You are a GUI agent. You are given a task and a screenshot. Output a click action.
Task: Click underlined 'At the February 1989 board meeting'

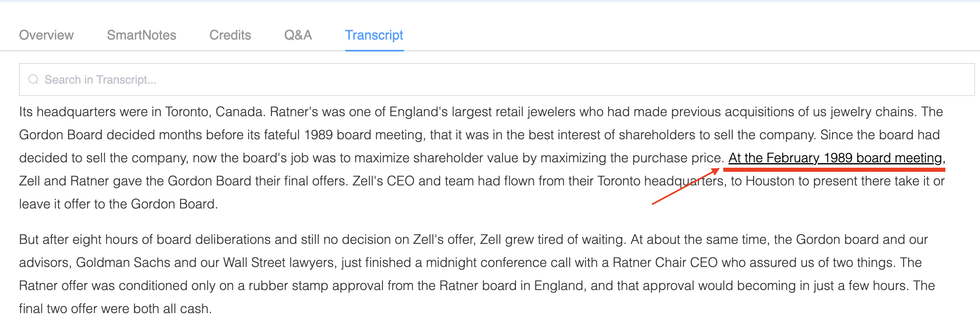[x=835, y=158]
